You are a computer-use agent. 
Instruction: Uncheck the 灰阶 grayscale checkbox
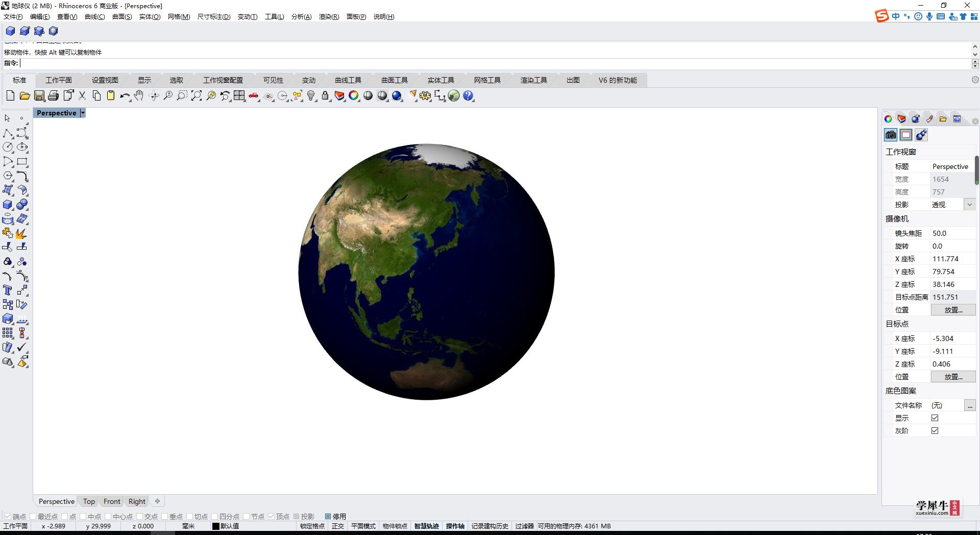(935, 430)
